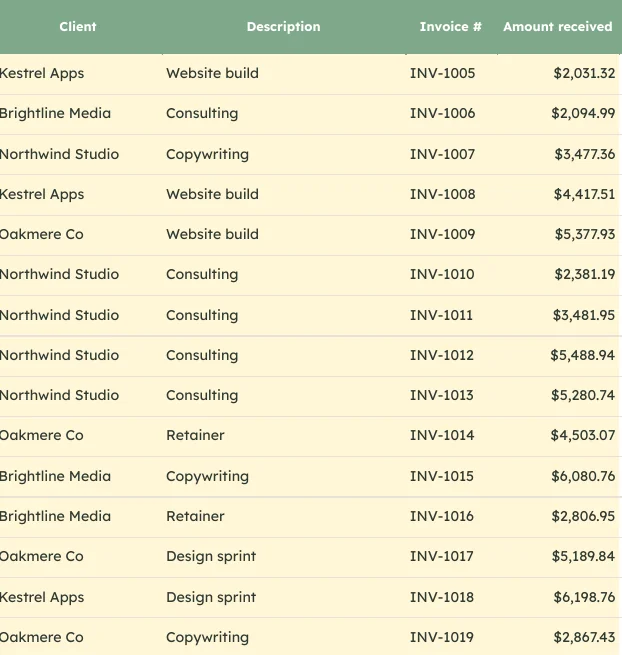622x655 pixels.
Task: Click Retainer description for INV-1016
Action: tap(195, 516)
